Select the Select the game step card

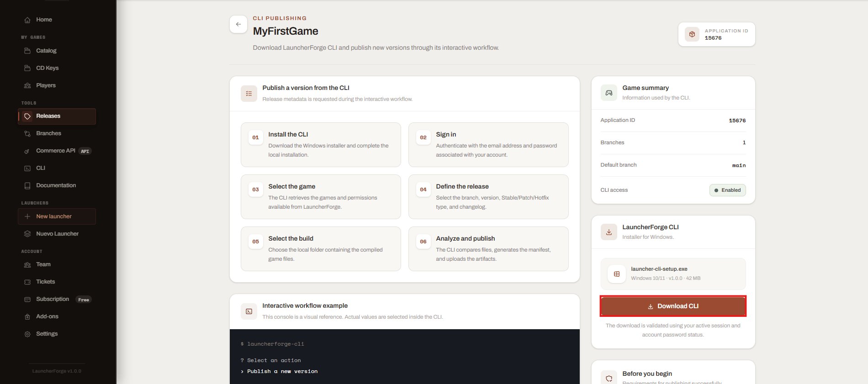[x=321, y=197]
